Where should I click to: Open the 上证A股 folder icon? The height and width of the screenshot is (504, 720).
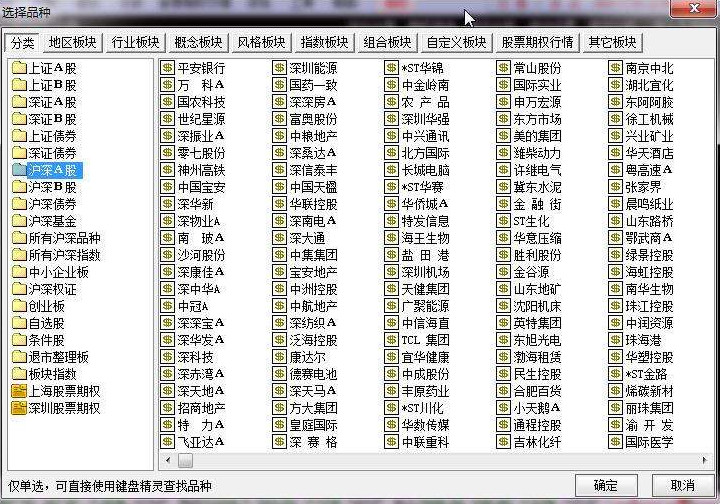tap(19, 68)
